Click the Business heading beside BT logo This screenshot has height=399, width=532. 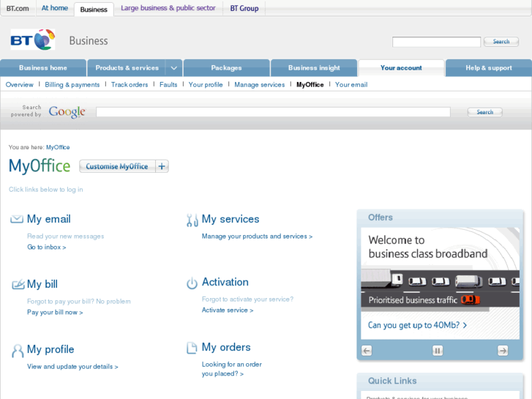[89, 41]
